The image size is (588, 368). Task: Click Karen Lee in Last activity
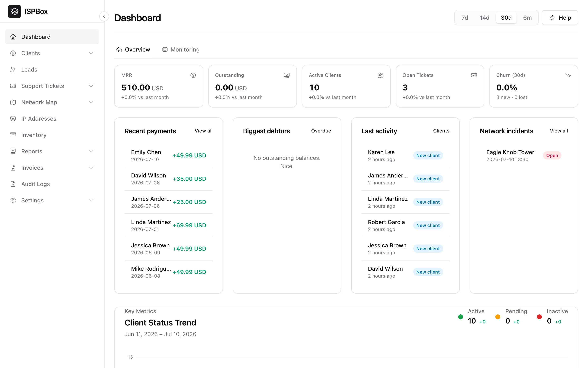click(381, 152)
